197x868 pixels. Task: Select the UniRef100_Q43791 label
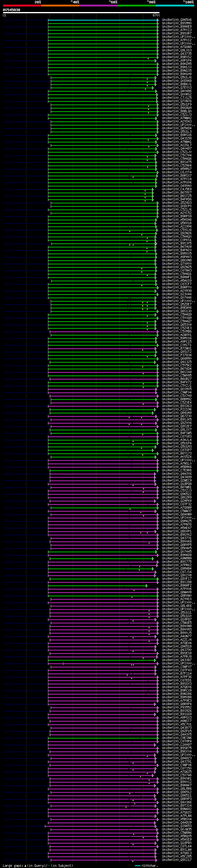[177, 761]
